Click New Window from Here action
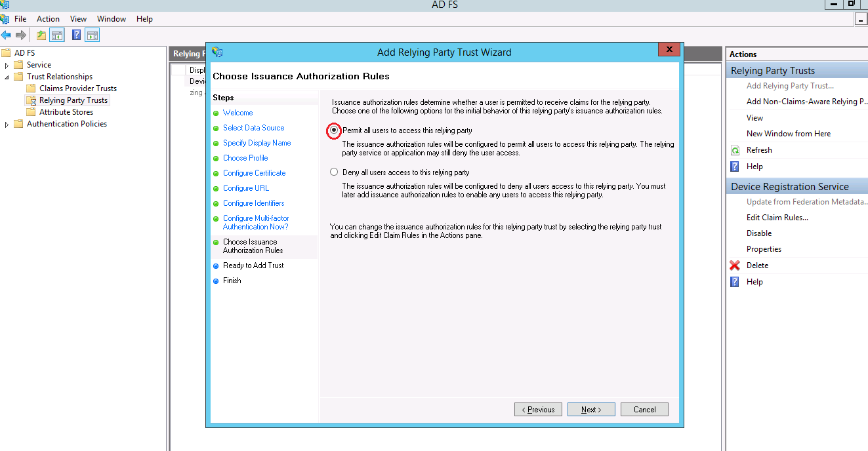868x451 pixels. [x=789, y=134]
